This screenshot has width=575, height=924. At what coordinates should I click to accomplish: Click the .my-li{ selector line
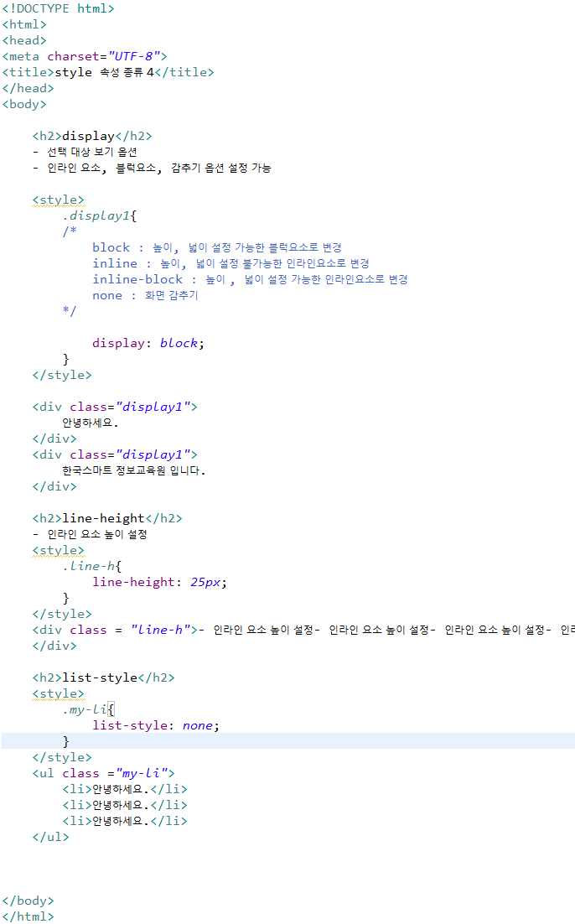coord(88,709)
